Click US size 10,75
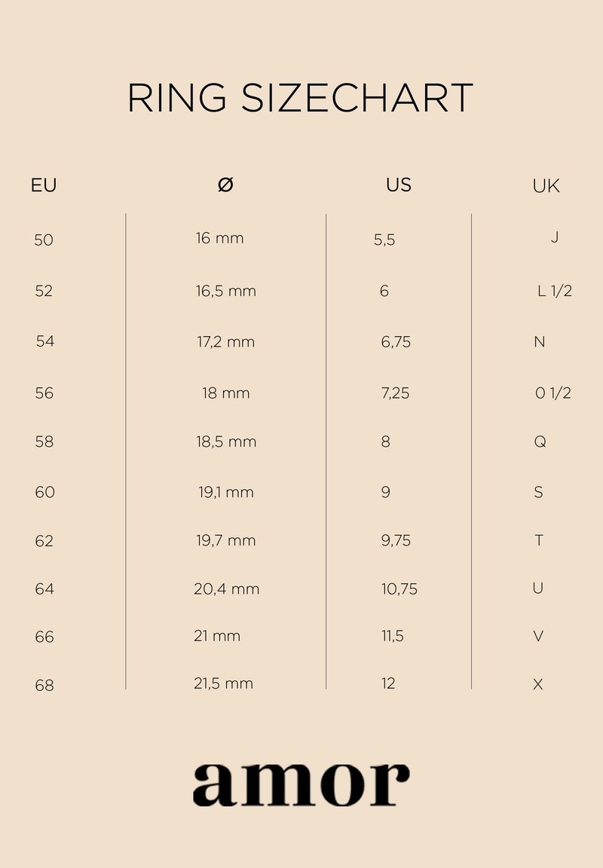This screenshot has height=868, width=603. point(399,589)
